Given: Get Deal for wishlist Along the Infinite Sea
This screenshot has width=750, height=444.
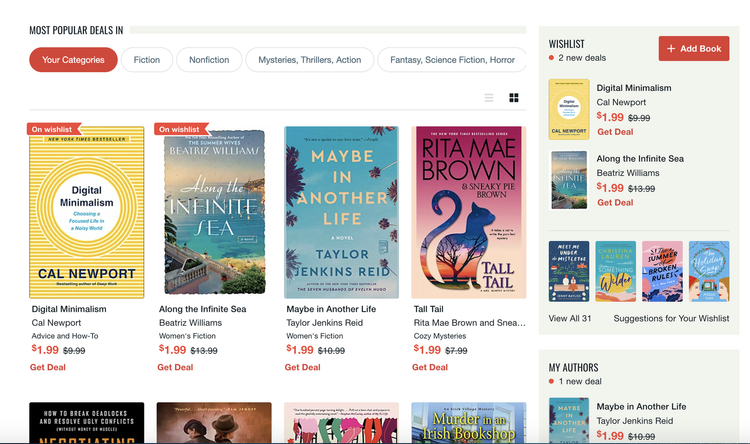Looking at the screenshot, I should tap(615, 203).
